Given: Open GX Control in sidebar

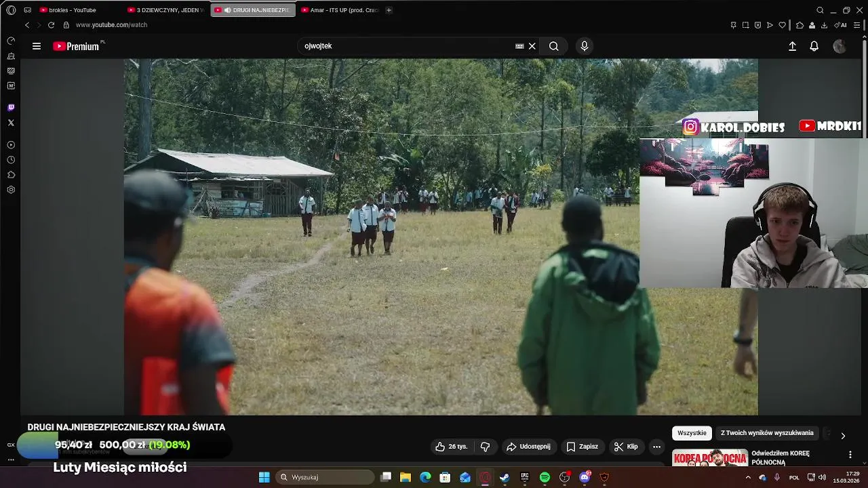Looking at the screenshot, I should (11, 41).
